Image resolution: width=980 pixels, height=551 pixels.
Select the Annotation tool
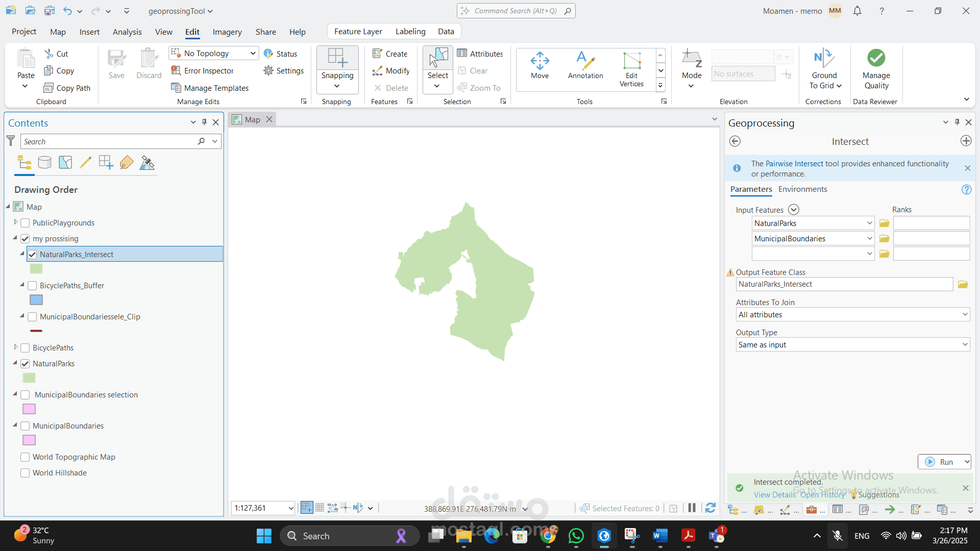point(585,65)
